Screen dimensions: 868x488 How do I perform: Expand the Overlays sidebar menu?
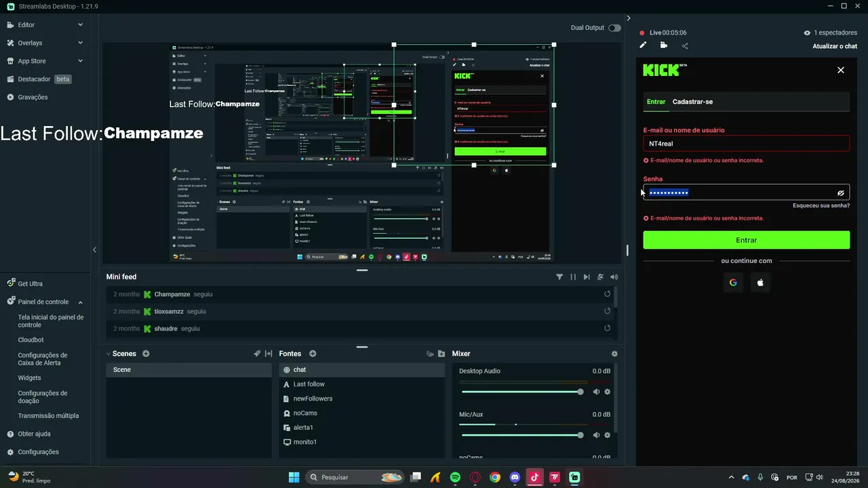pos(80,43)
